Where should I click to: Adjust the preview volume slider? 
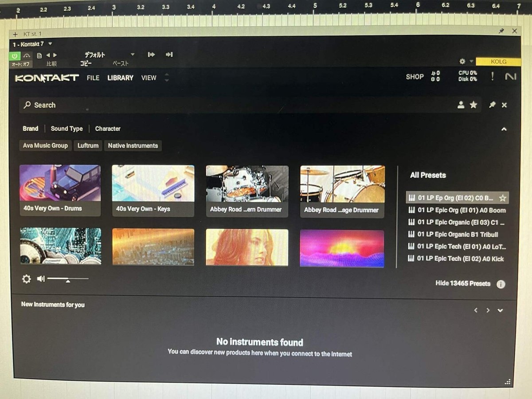(x=68, y=279)
